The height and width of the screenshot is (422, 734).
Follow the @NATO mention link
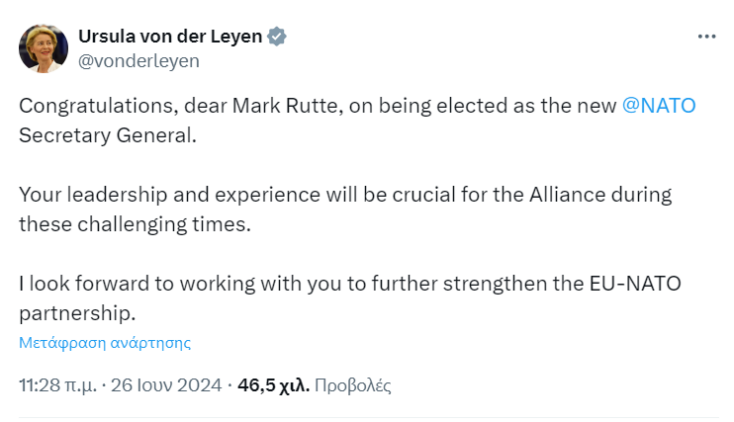[x=658, y=106]
